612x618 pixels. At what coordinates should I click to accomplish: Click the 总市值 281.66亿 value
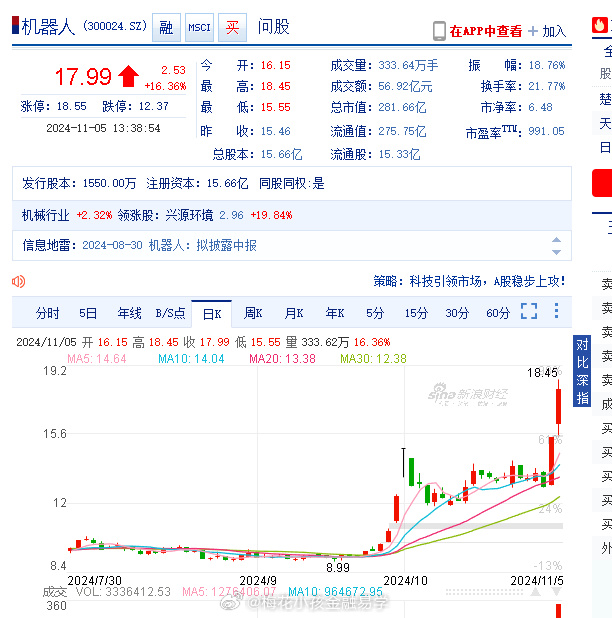[402, 107]
